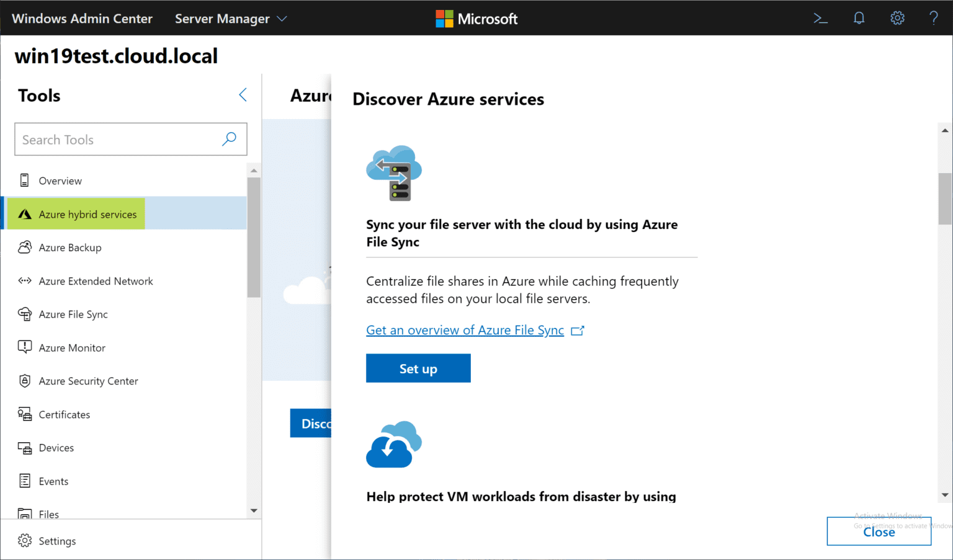Collapse the Tools sidebar
The image size is (953, 560).
243,94
